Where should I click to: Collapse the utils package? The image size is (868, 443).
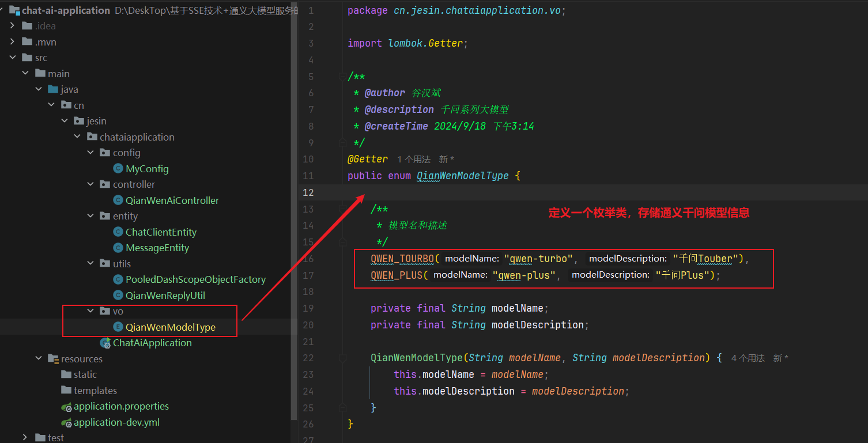tap(90, 264)
